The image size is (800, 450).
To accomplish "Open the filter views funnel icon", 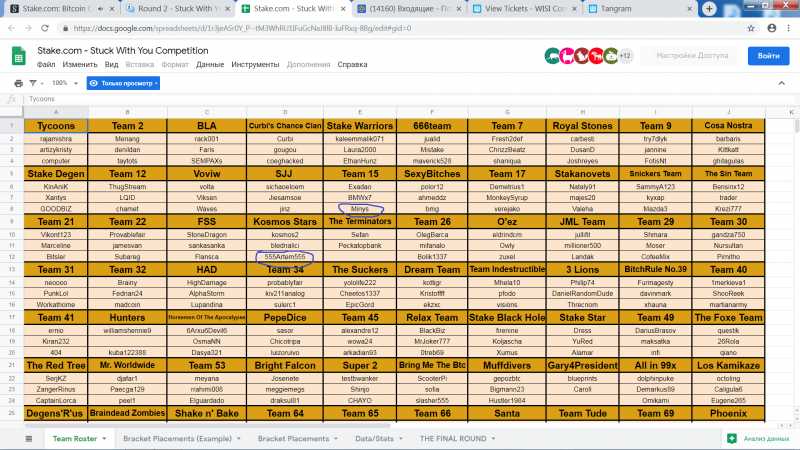I will pyautogui.click(x=33, y=83).
